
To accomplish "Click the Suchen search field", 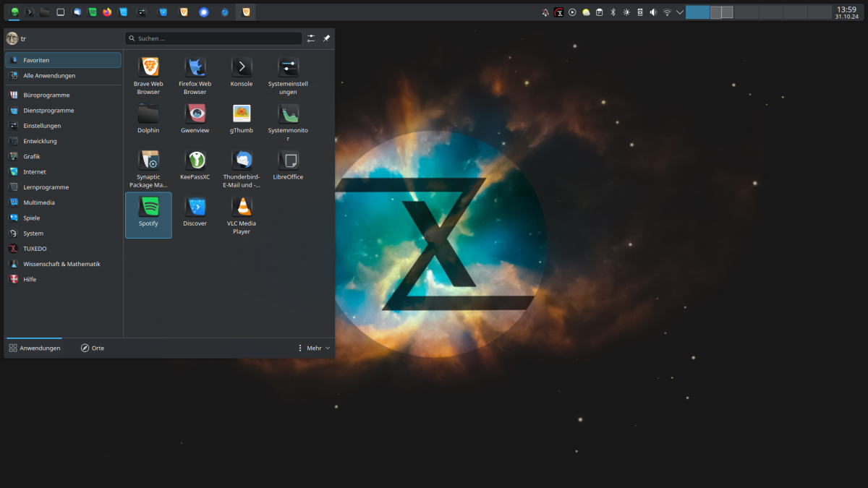I will point(213,38).
